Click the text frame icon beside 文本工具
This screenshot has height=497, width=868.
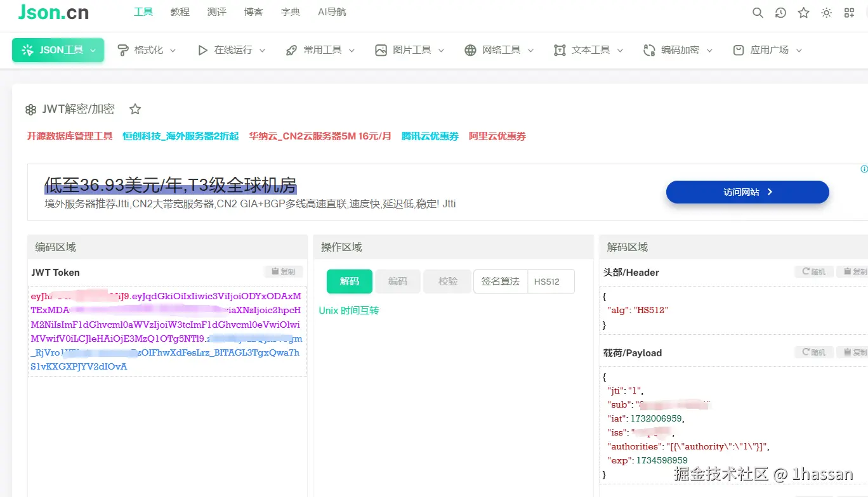point(560,50)
